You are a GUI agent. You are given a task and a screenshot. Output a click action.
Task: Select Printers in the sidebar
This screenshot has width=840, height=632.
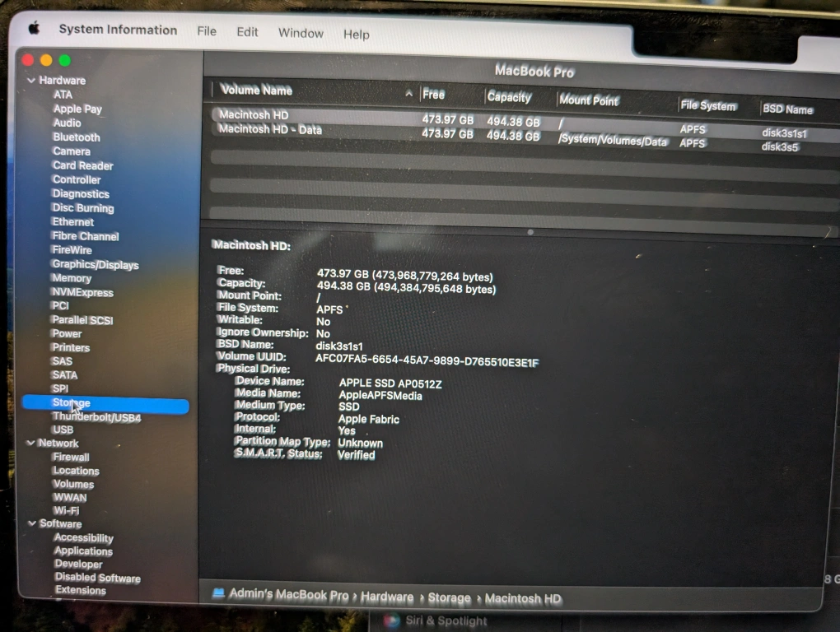pos(71,348)
